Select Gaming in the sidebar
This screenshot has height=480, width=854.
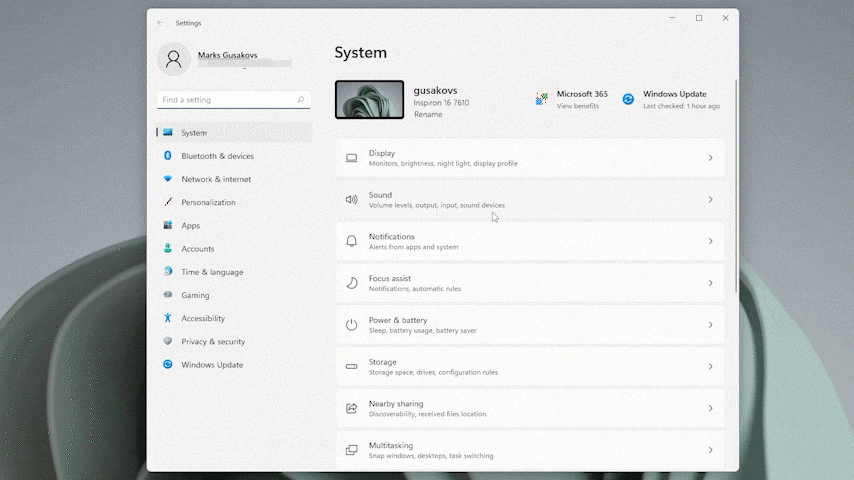(x=234, y=295)
